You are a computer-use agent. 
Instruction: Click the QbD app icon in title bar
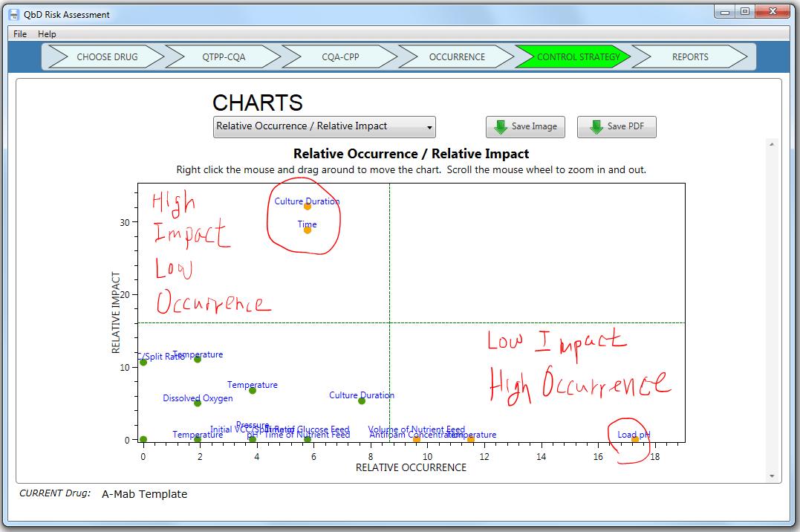[13, 13]
